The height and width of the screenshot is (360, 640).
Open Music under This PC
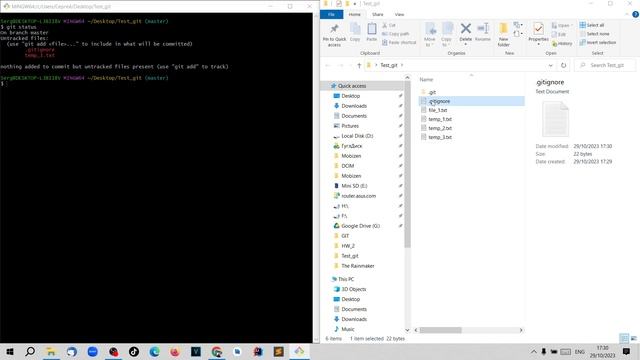point(348,329)
